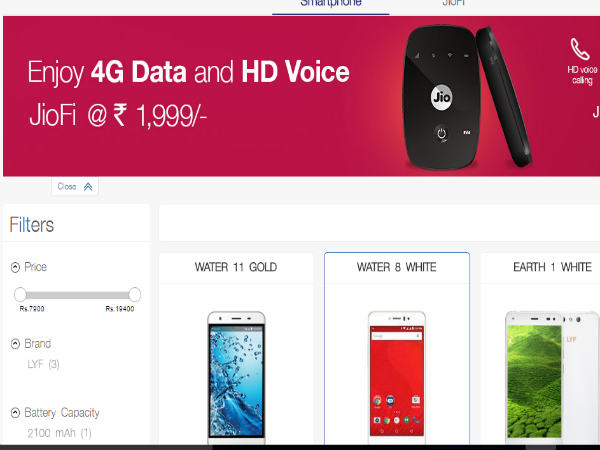Collapse the Battery Capacity filter
This screenshot has height=450, width=600.
(15, 413)
